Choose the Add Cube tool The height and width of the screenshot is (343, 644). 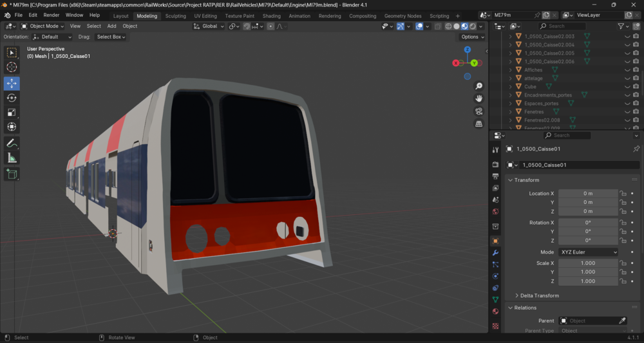coord(12,174)
